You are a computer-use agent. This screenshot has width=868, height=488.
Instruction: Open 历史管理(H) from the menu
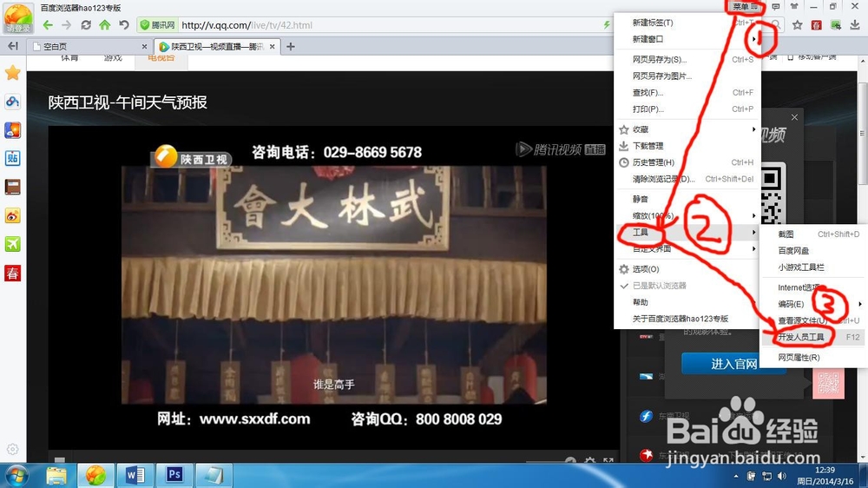tap(687, 162)
